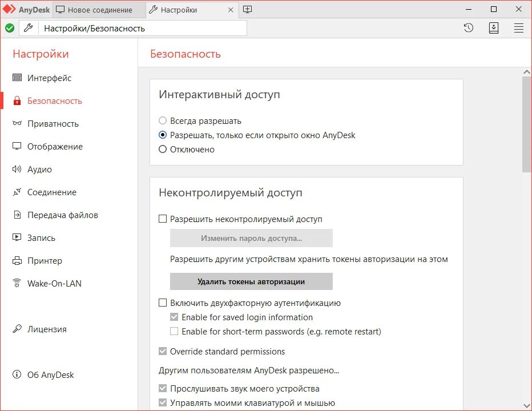Toggle Включить двухфакторную аутентификацию checkbox
The image size is (532, 411).
163,303
